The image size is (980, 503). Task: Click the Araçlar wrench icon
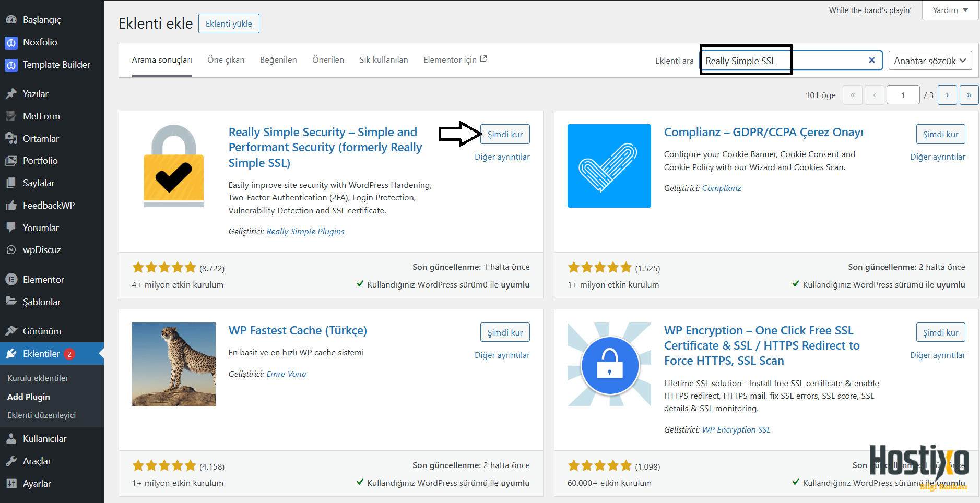coord(11,461)
